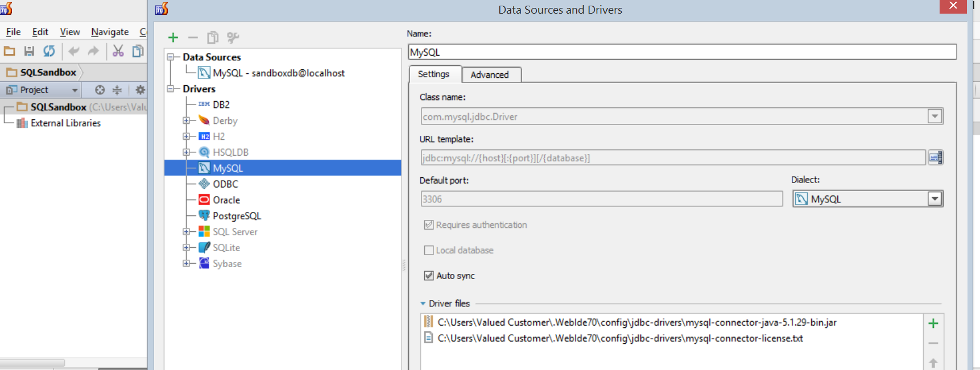Screen dimensions: 980x370
Task: Click the Redo arrow icon
Action: coord(93,51)
